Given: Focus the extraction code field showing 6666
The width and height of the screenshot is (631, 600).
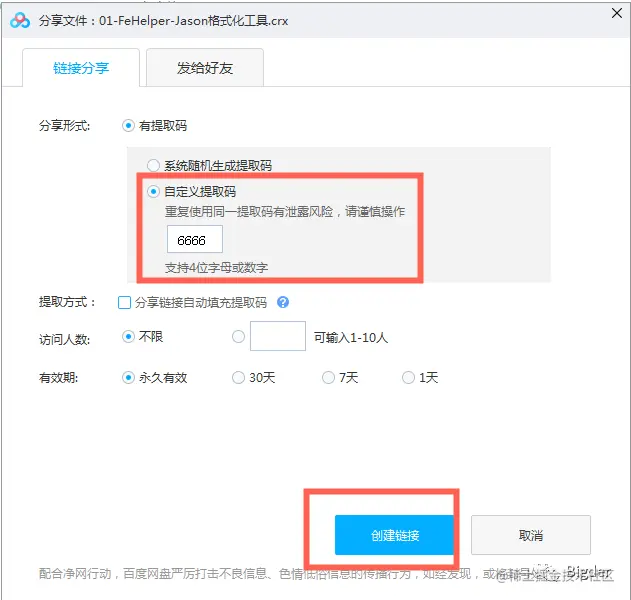Looking at the screenshot, I should click(195, 239).
